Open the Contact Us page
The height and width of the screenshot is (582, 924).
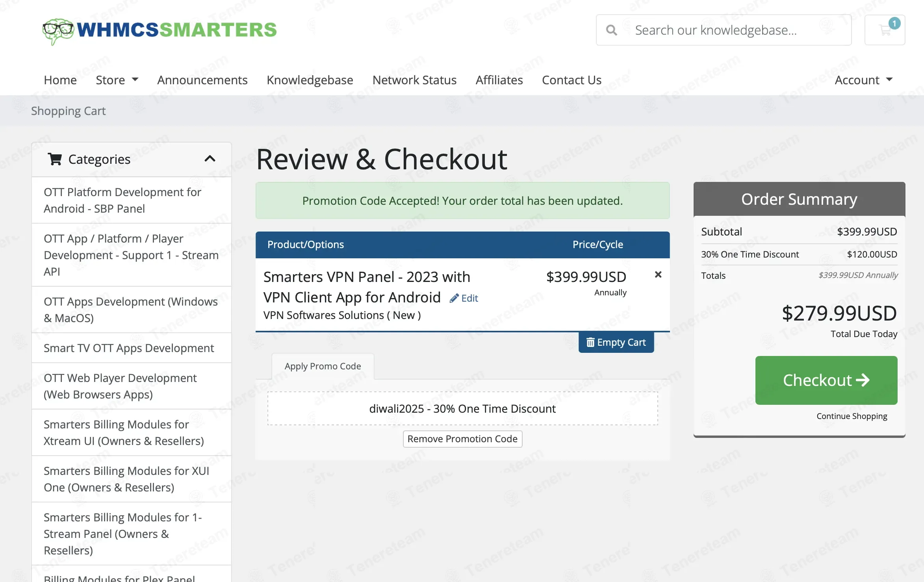(571, 80)
